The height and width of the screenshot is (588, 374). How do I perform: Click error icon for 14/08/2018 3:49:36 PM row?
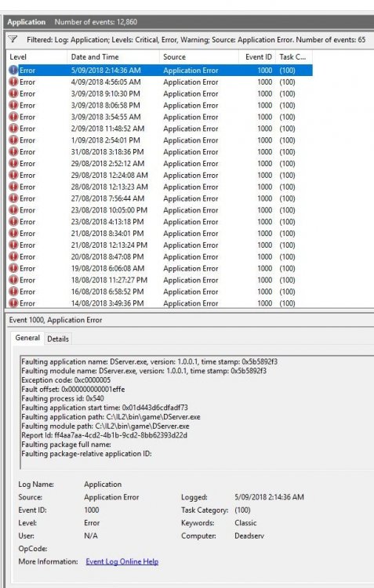(x=13, y=303)
